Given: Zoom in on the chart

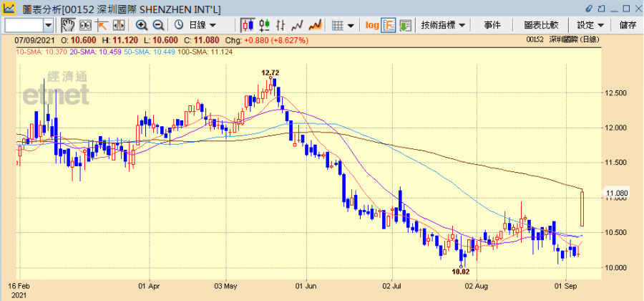Looking at the screenshot, I should tap(142, 26).
